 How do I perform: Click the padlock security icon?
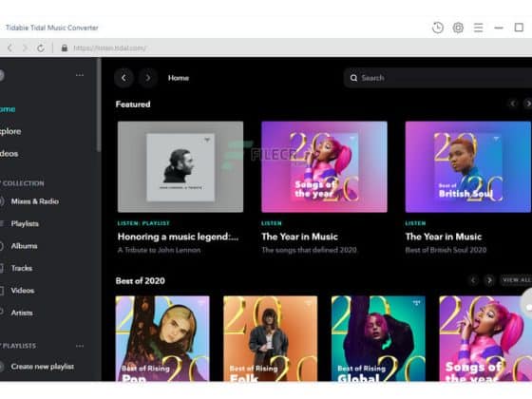coord(65,47)
